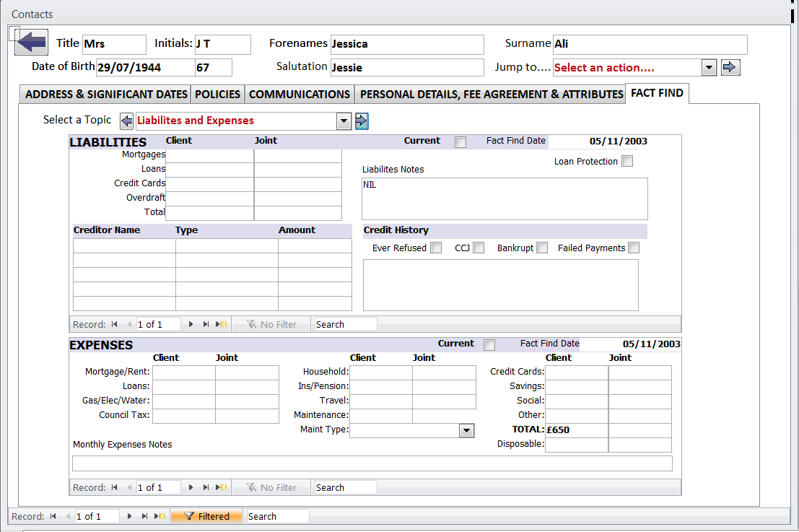Viewport: 799px width, 532px height.
Task: Click the Initials field
Action: point(223,44)
